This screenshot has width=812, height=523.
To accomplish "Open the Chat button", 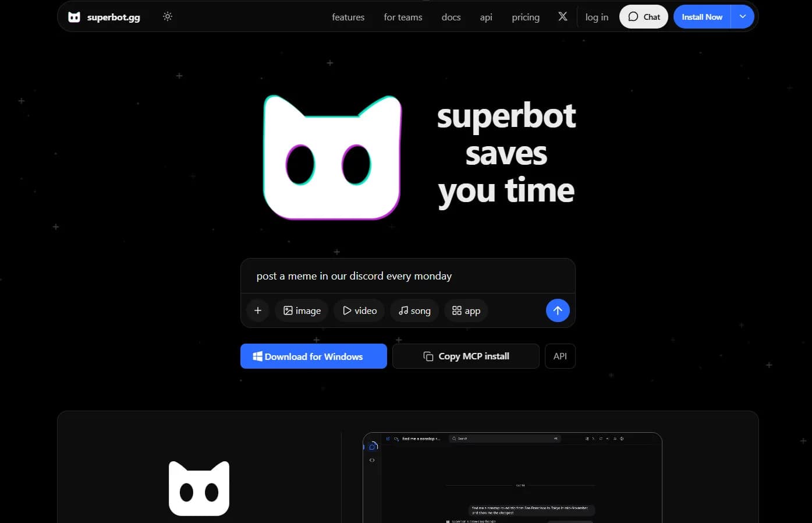I will coord(644,16).
